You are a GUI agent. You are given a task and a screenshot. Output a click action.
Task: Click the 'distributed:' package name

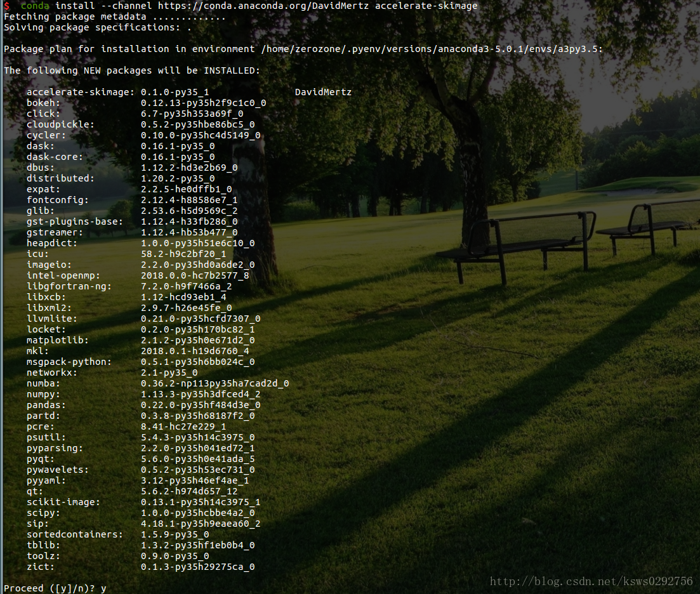[60, 178]
